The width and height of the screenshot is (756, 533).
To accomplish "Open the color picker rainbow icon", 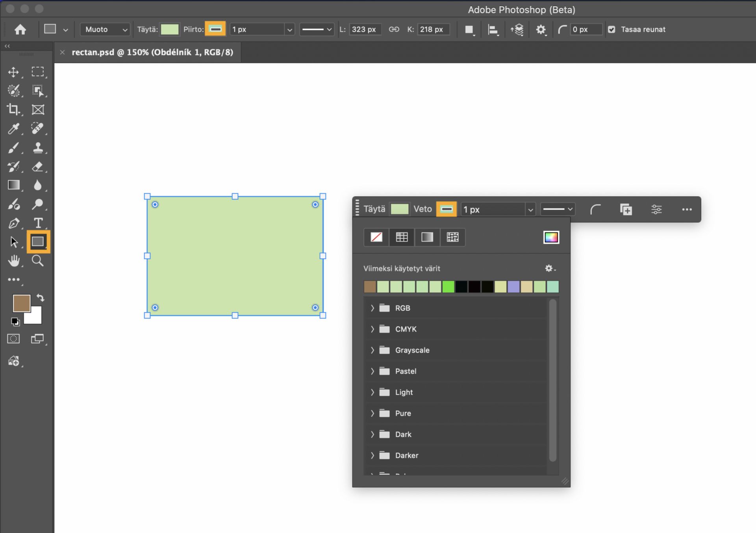I will tap(551, 237).
